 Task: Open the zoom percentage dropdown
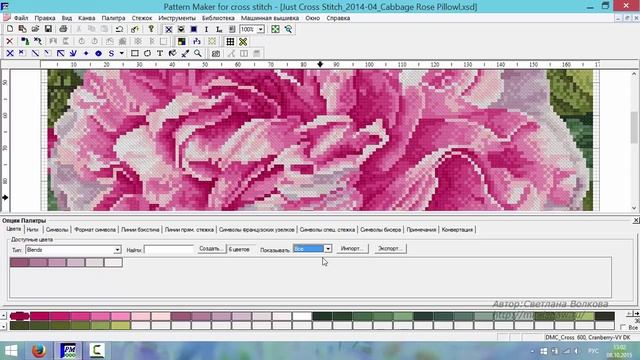point(260,29)
